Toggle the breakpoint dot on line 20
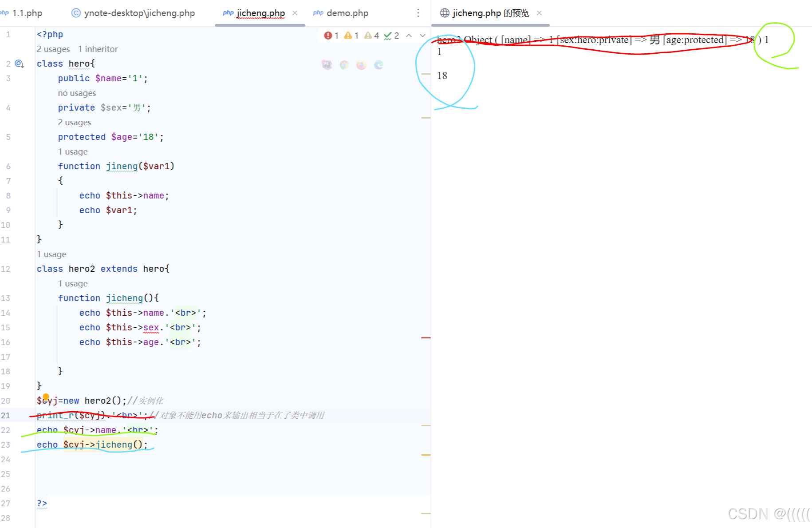Screen dimensions: 812x528 pos(46,397)
